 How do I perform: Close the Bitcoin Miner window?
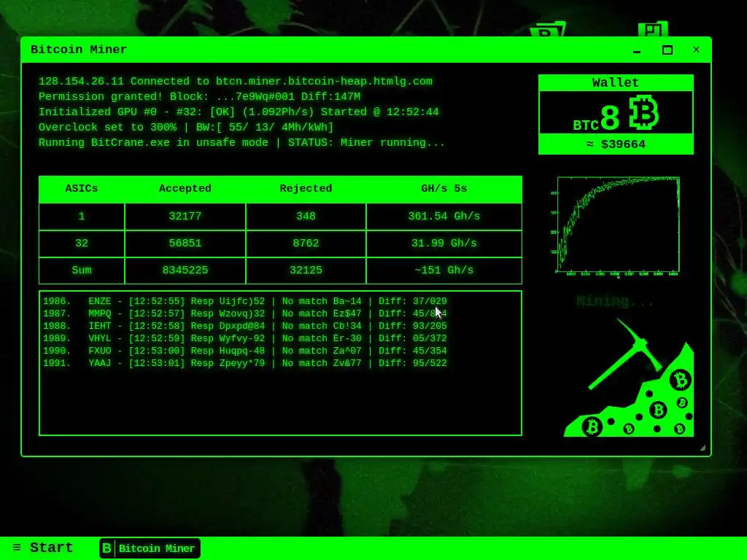(x=696, y=50)
